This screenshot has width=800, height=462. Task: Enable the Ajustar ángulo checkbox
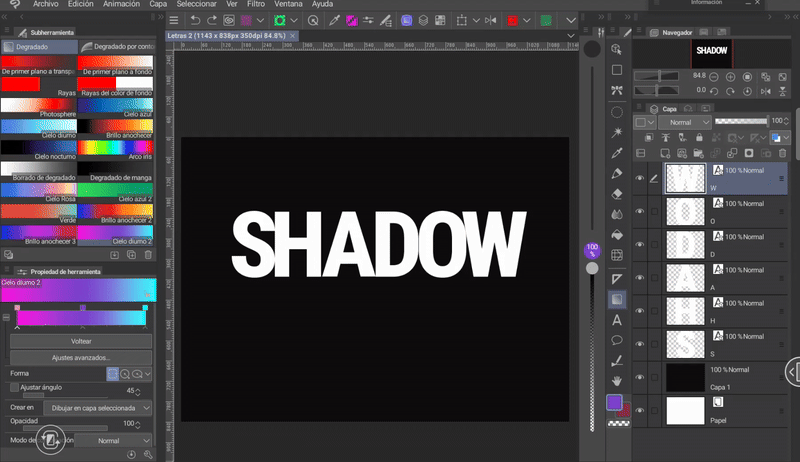point(14,387)
